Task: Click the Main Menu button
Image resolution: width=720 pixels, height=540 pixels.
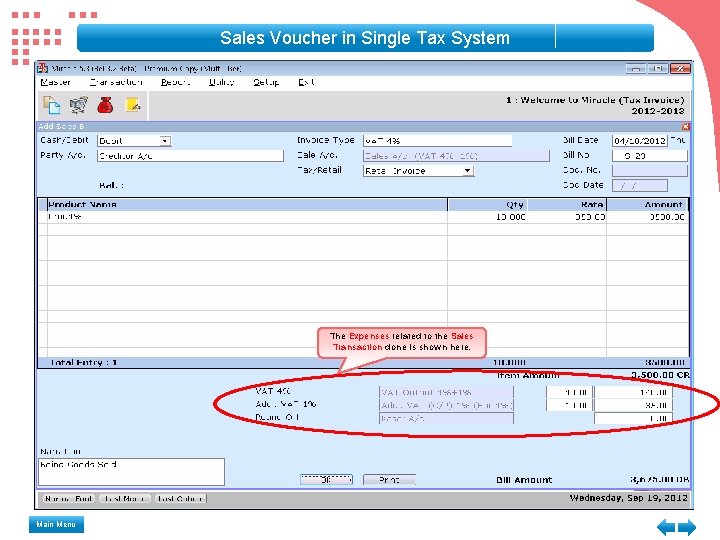Action: point(56,524)
